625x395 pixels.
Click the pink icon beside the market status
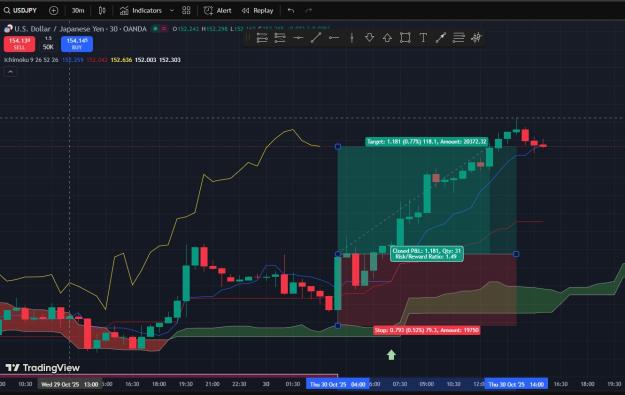point(164,29)
